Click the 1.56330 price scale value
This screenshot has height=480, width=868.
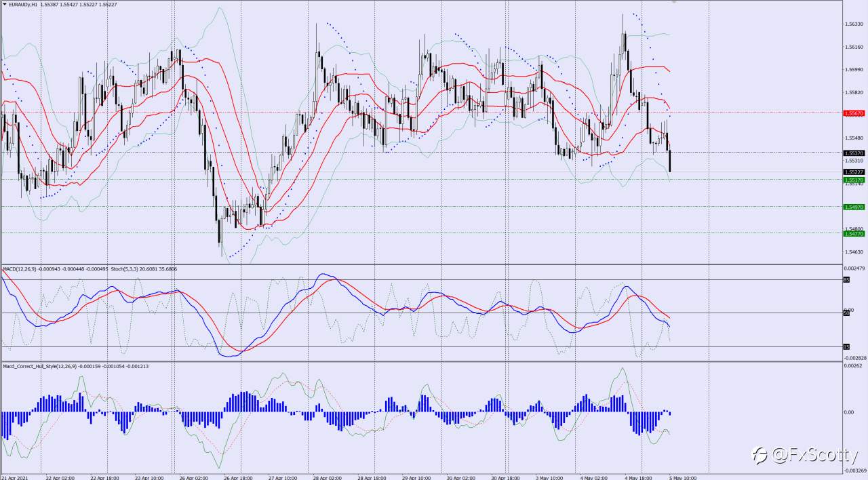854,24
